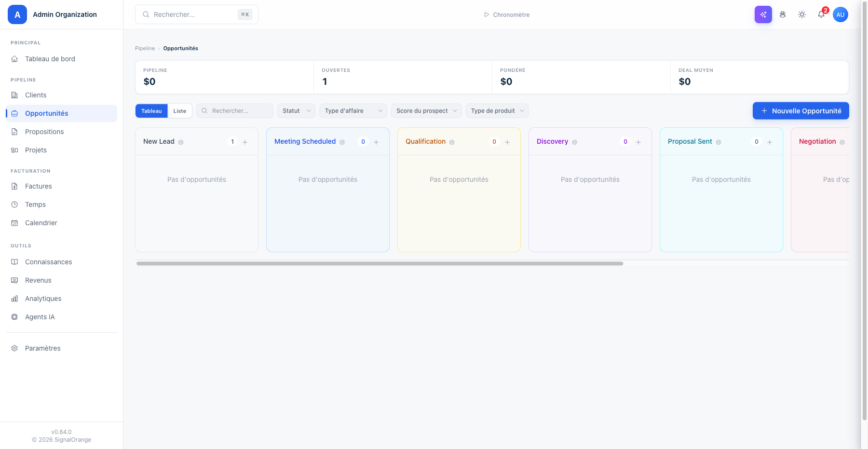Switch to Liste view
The image size is (868, 449).
(x=180, y=111)
